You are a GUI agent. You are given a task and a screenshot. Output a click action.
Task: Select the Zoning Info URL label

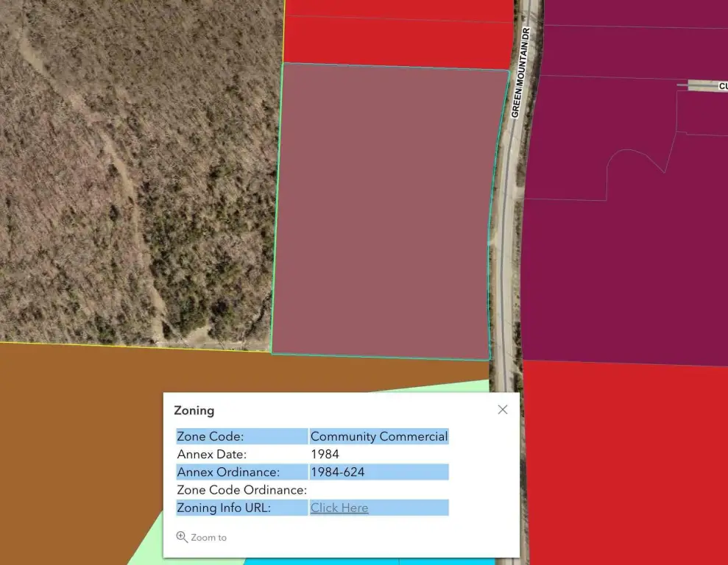click(x=224, y=508)
